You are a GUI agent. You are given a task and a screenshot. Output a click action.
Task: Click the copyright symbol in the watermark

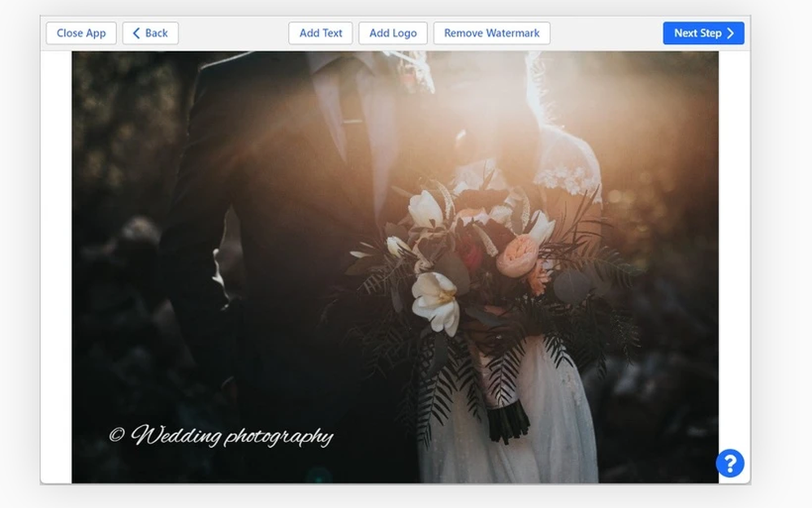point(117,435)
